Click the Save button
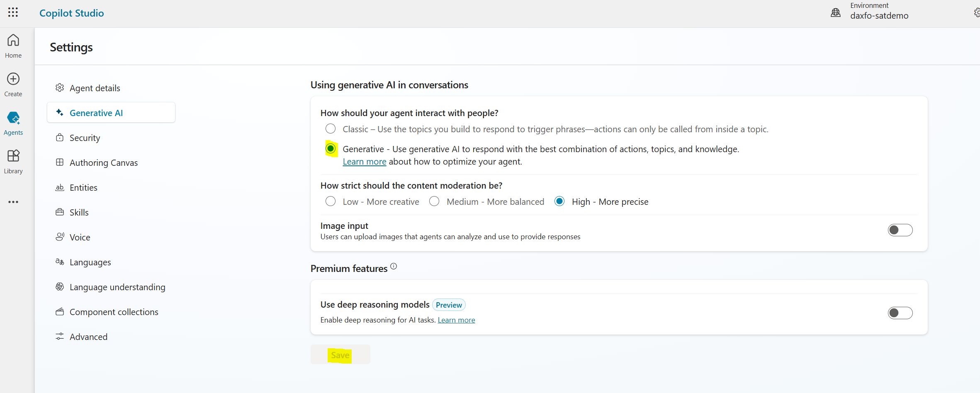980x393 pixels. [x=340, y=355]
